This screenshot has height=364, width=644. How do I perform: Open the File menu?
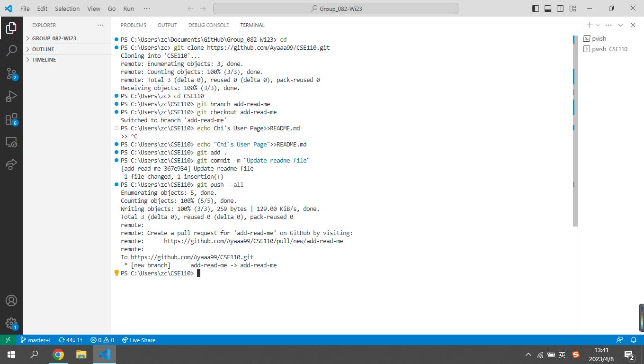tap(25, 9)
